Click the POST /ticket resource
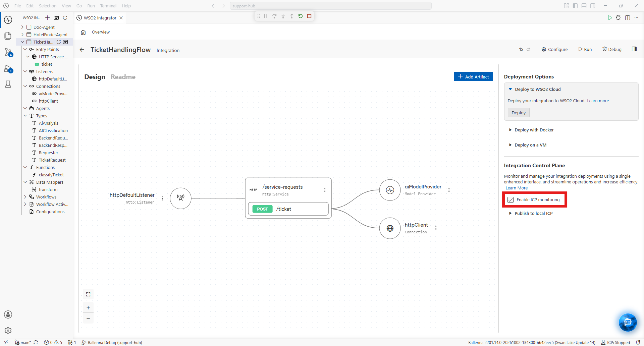 point(288,209)
